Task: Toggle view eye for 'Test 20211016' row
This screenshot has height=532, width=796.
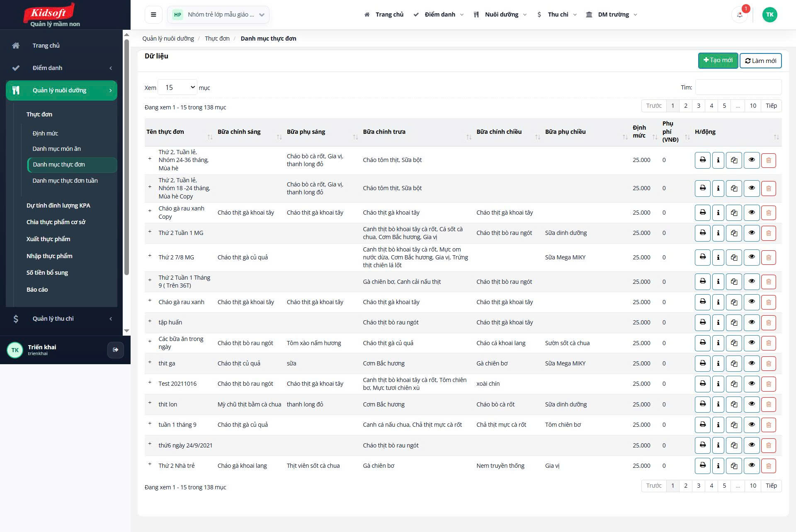Action: (751, 384)
